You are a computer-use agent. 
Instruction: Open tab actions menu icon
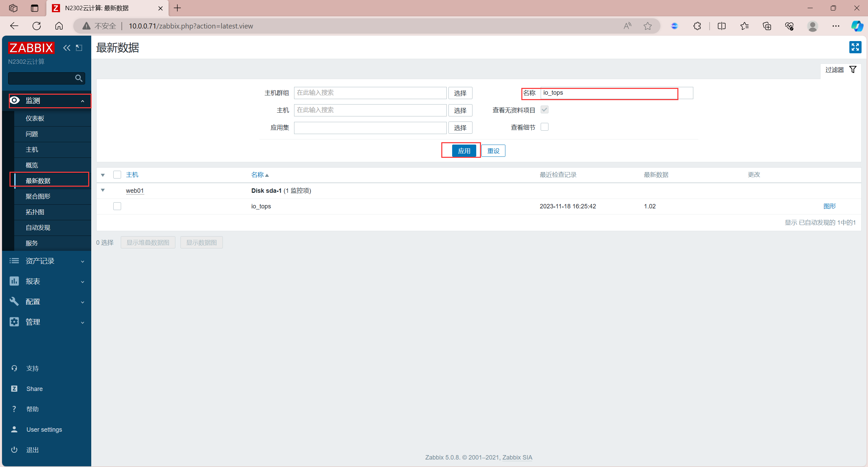tap(35, 8)
